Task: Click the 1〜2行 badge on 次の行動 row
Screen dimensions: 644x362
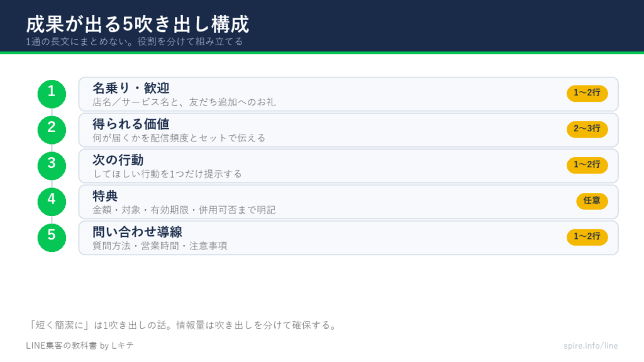Action: pos(587,165)
